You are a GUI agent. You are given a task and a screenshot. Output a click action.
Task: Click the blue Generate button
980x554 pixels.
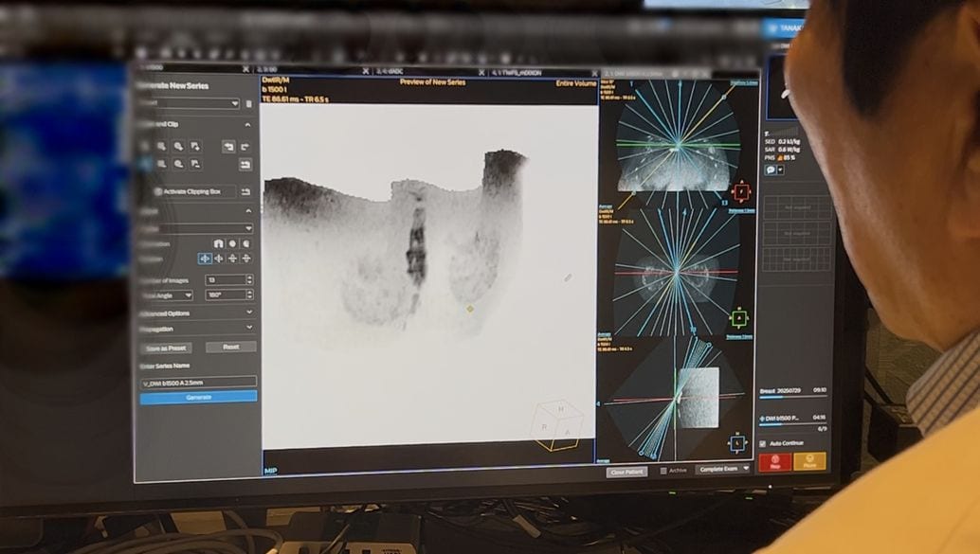click(x=198, y=397)
